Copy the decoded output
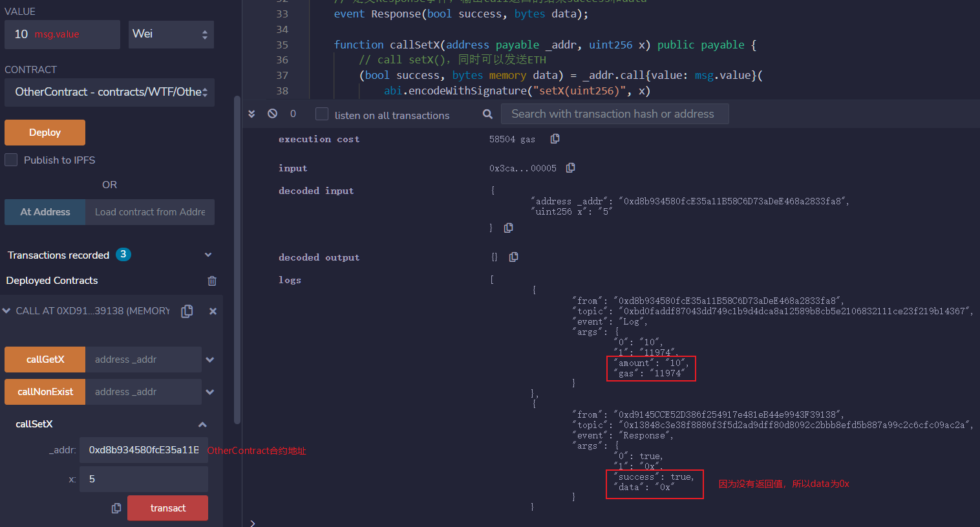 (513, 257)
